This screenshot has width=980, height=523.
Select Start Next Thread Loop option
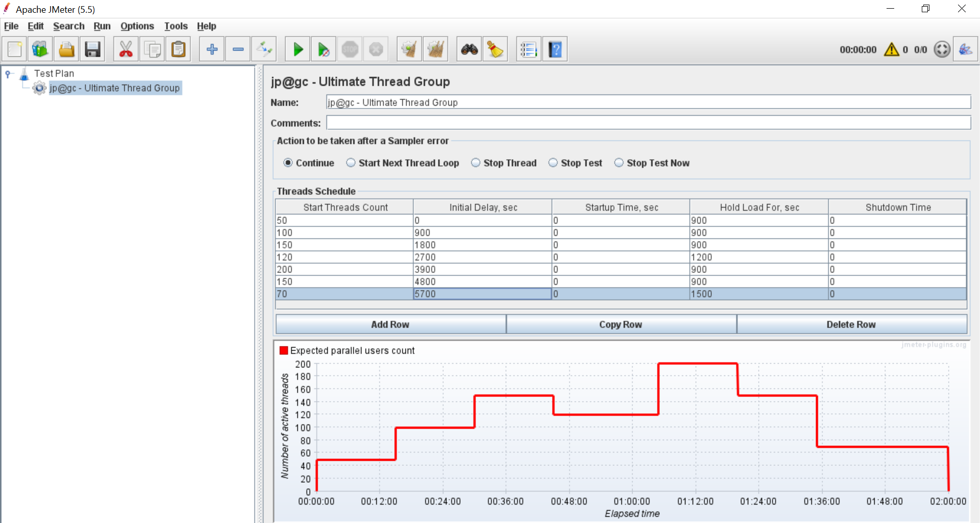tap(351, 163)
